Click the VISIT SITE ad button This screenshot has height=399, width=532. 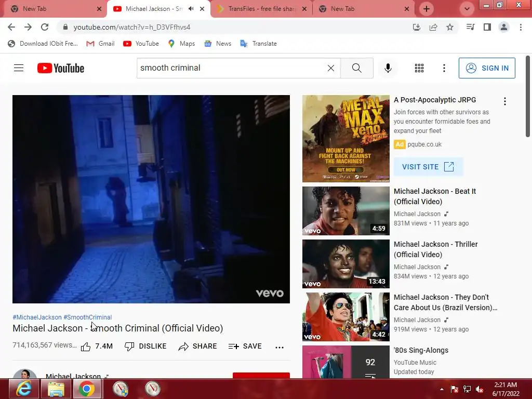click(428, 167)
